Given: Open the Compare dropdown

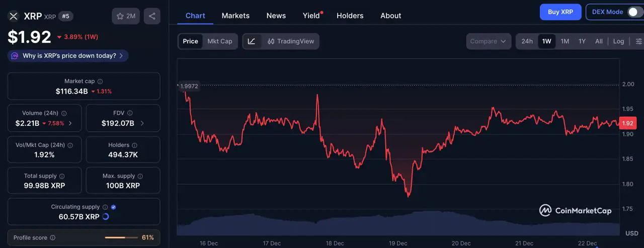Looking at the screenshot, I should click(x=488, y=41).
